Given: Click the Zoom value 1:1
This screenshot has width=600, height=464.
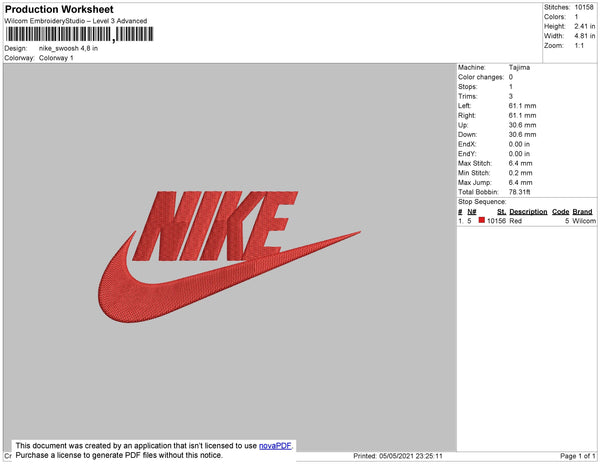Looking at the screenshot, I should (x=579, y=46).
